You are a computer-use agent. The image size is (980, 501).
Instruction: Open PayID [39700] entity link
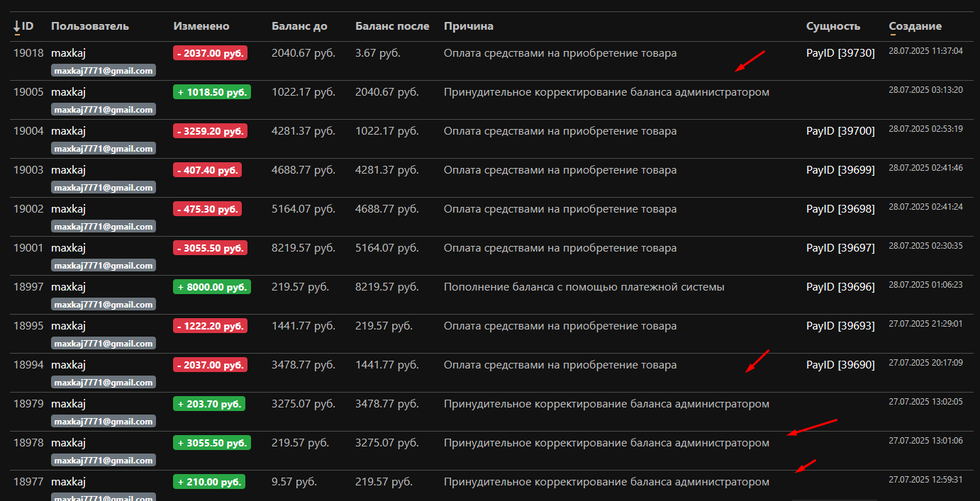pos(840,131)
